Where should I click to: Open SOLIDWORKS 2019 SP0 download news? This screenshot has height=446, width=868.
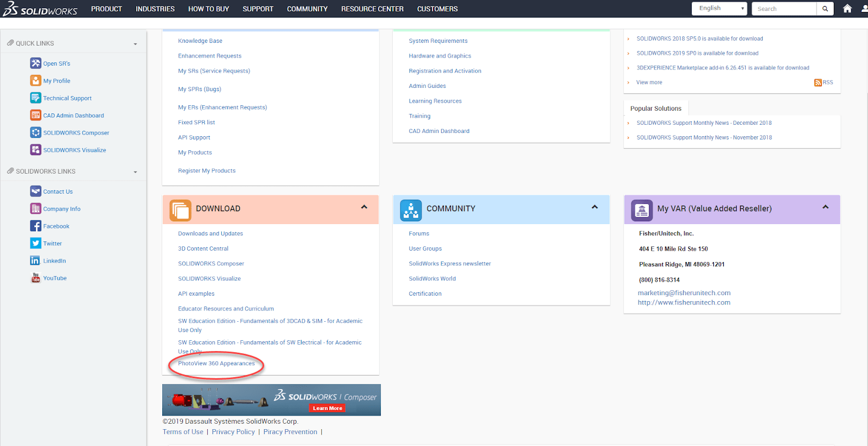(698, 53)
